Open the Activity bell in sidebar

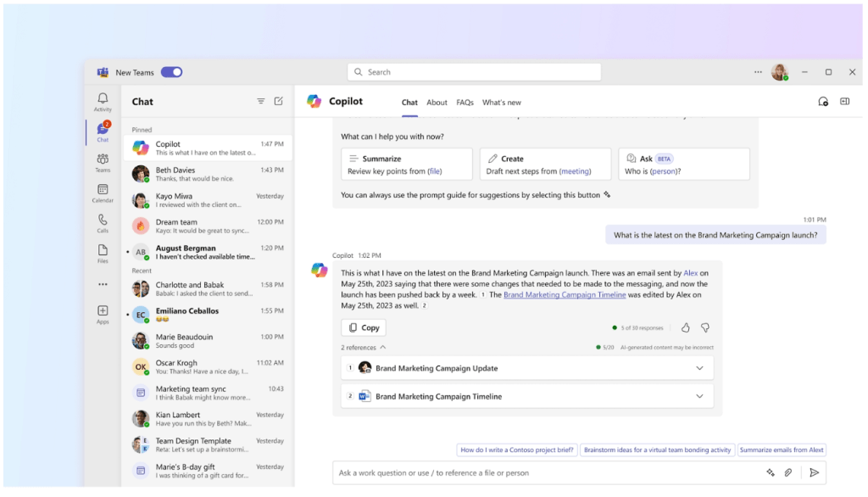[x=103, y=102]
